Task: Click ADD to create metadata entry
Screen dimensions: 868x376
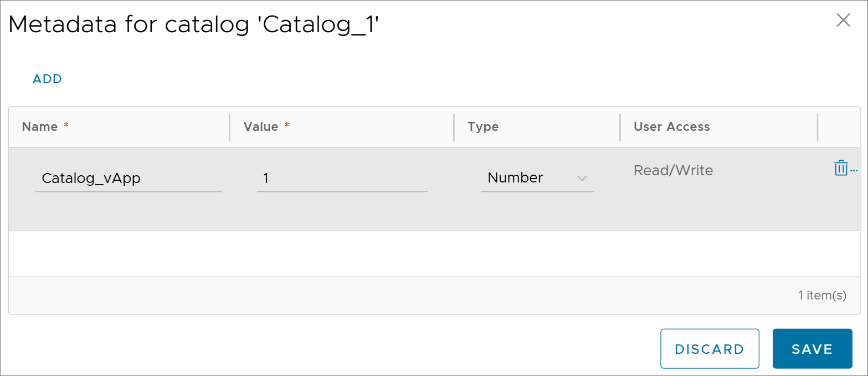Action: 48,79
